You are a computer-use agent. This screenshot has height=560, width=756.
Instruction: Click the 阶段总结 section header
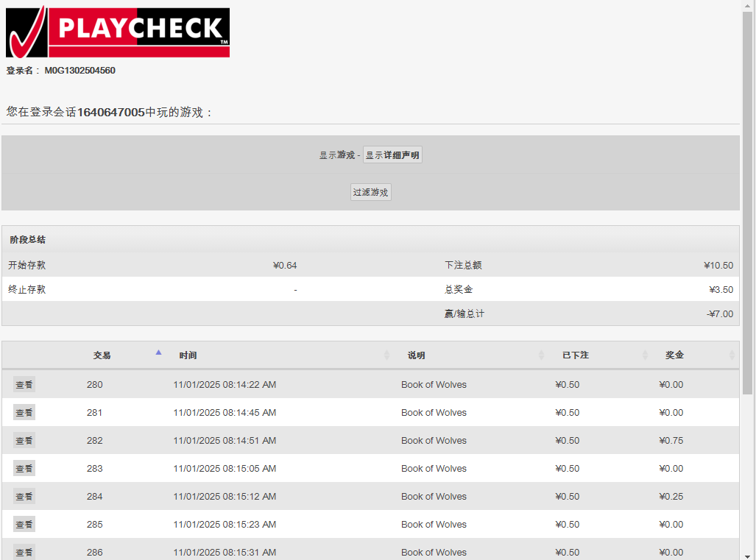pos(28,240)
